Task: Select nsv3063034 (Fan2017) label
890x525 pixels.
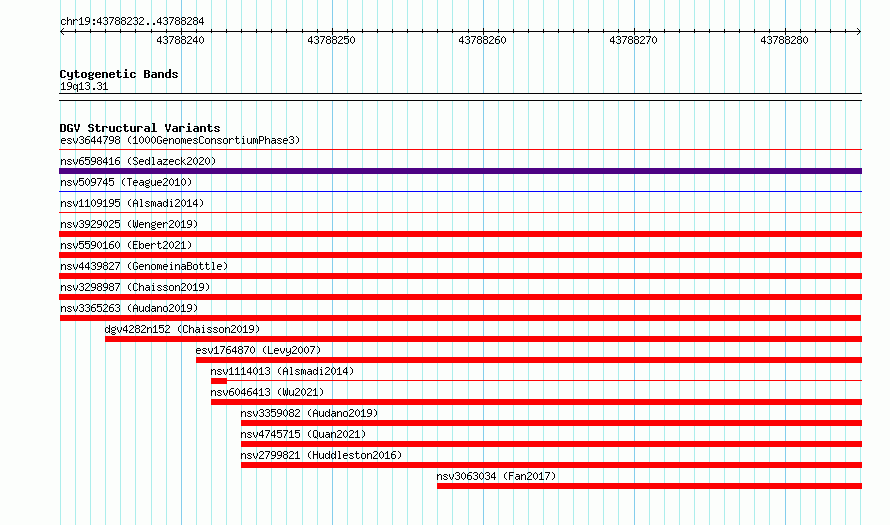Action: [496, 476]
